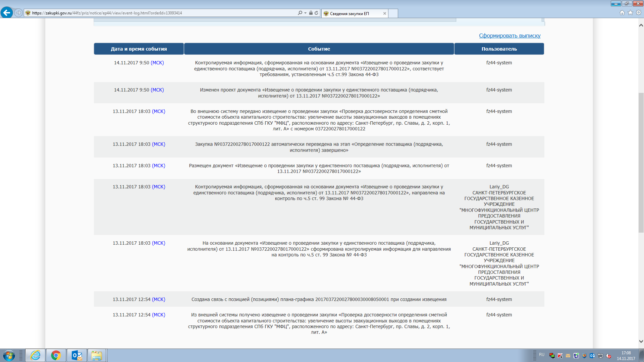Image resolution: width=644 pixels, height=362 pixels.
Task: Open a new blank tab
Action: (393, 13)
